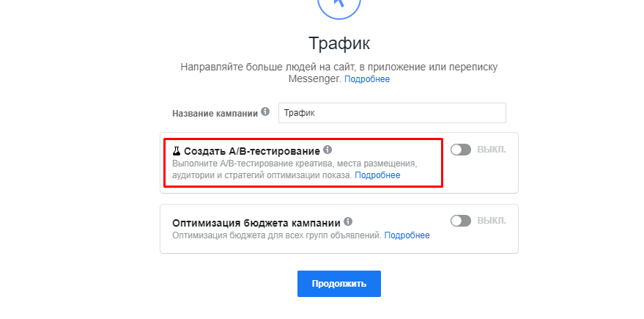The image size is (644, 319).
Task: Turn on Оптимизация бюджета кампании toggle
Action: tap(461, 221)
